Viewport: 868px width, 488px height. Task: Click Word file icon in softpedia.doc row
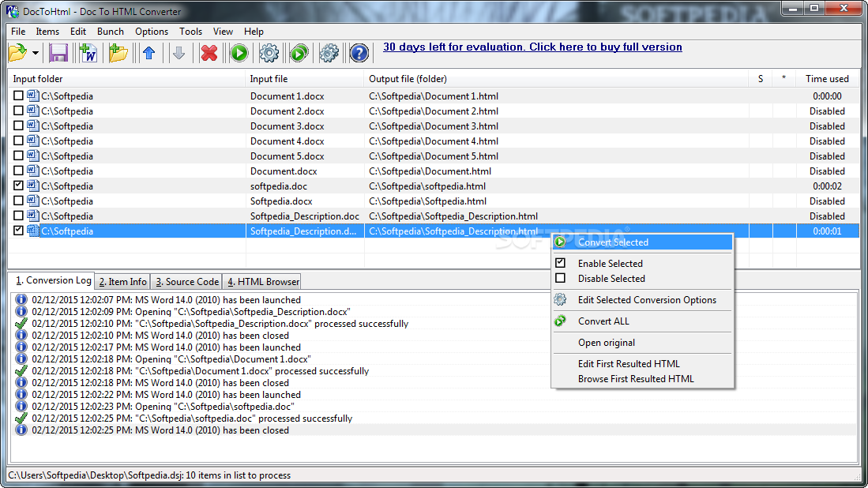[x=32, y=186]
